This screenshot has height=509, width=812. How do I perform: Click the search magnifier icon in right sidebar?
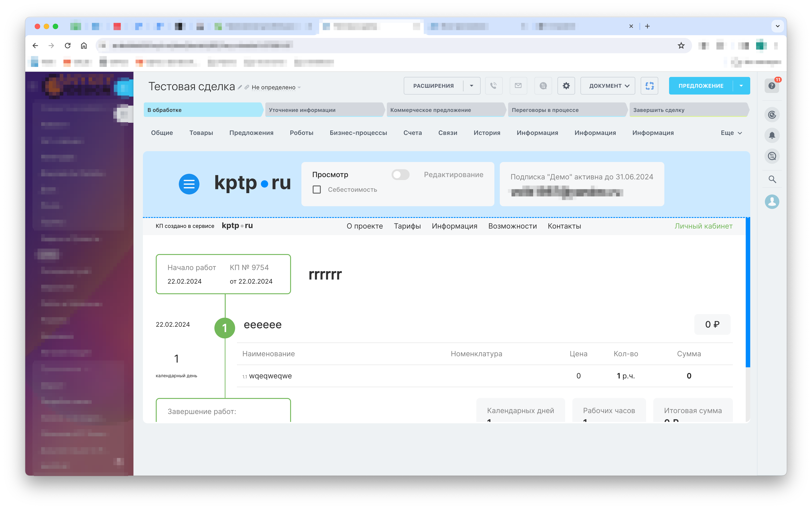pyautogui.click(x=772, y=179)
